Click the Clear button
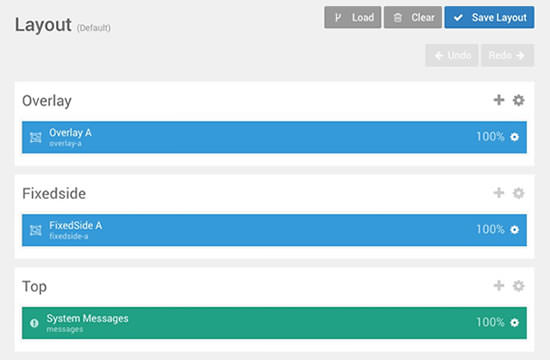 click(413, 17)
